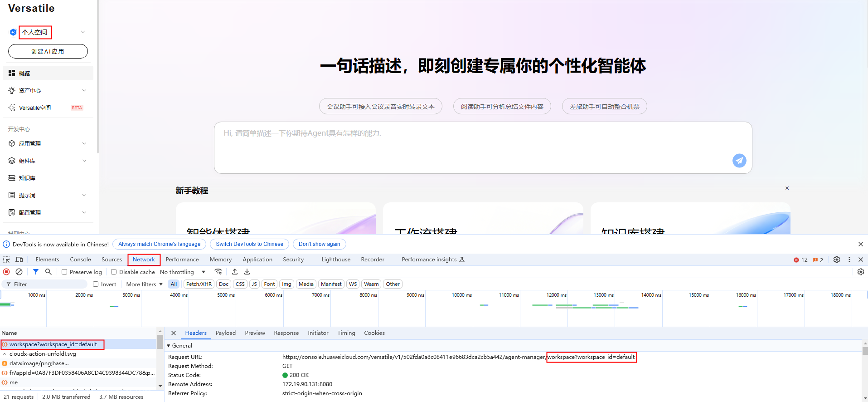Image resolution: width=868 pixels, height=402 pixels.
Task: Open the No throttling dropdown
Action: point(182,272)
